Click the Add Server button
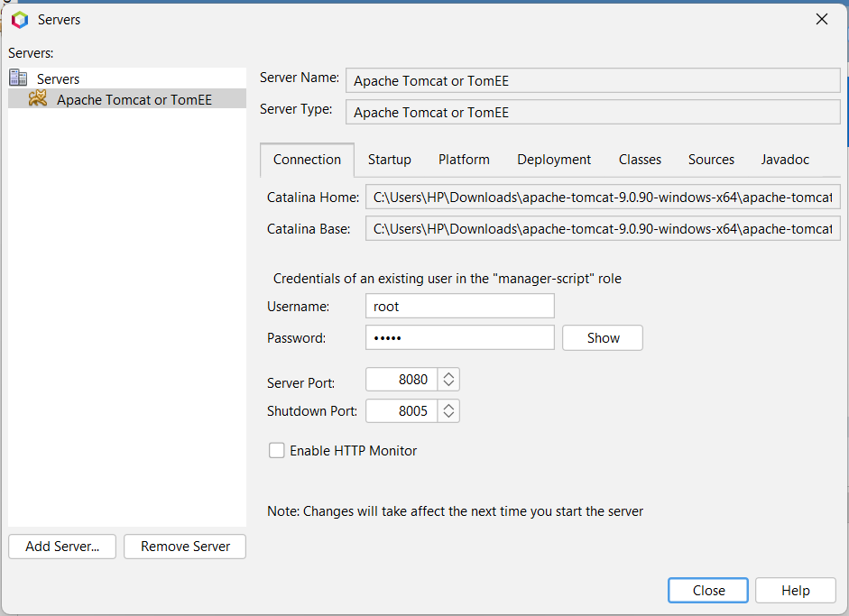The image size is (849, 616). point(62,546)
